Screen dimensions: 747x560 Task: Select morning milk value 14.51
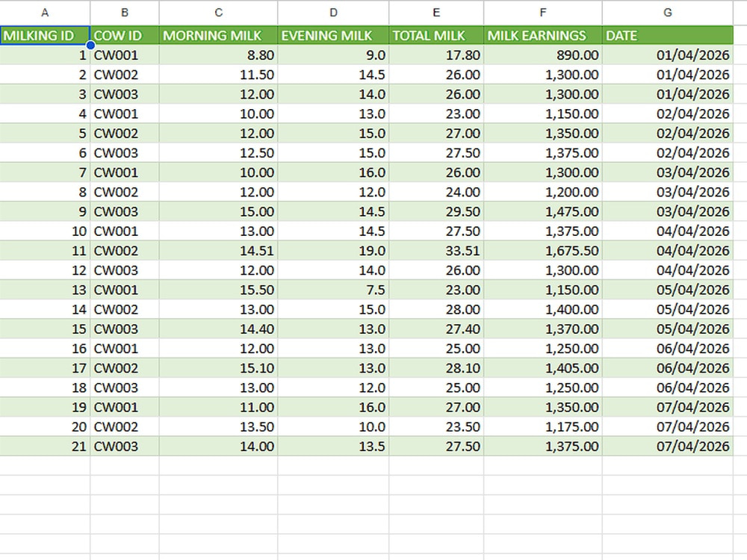tap(218, 250)
